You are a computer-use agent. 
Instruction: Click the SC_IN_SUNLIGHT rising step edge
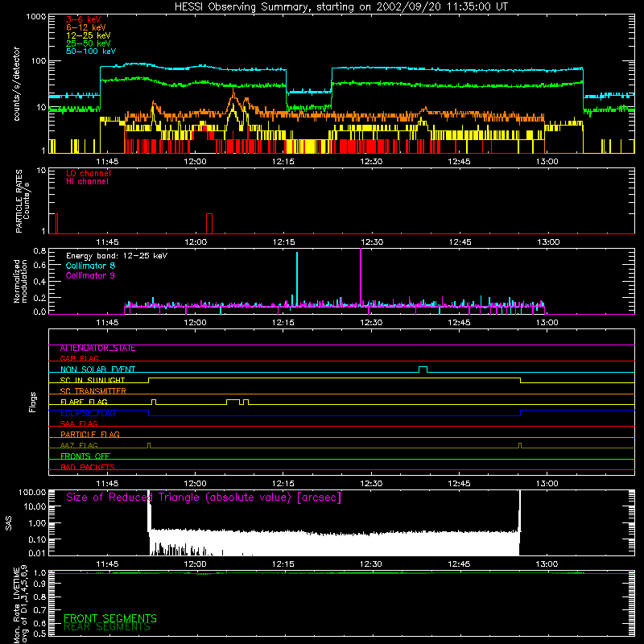(x=148, y=380)
